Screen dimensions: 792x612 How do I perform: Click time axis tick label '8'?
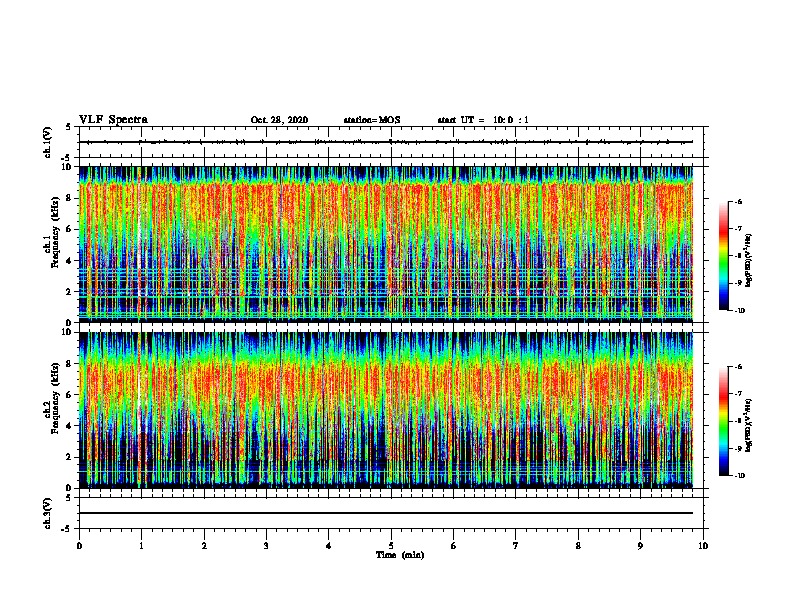click(x=578, y=546)
